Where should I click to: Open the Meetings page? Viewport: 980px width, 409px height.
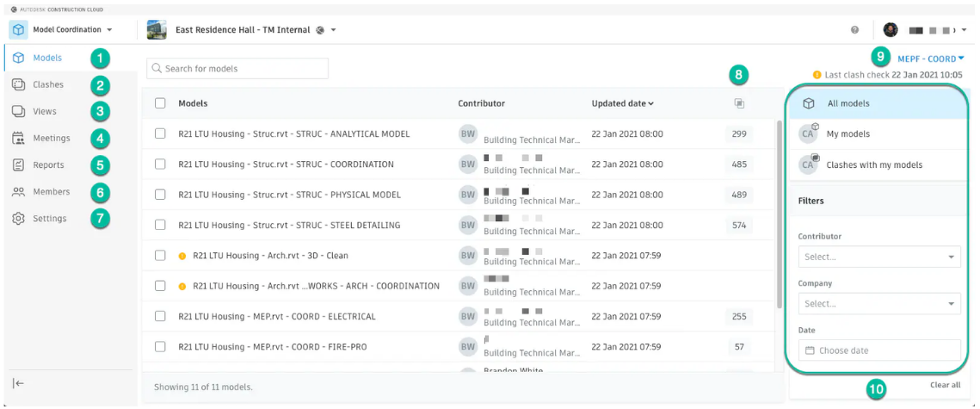52,139
